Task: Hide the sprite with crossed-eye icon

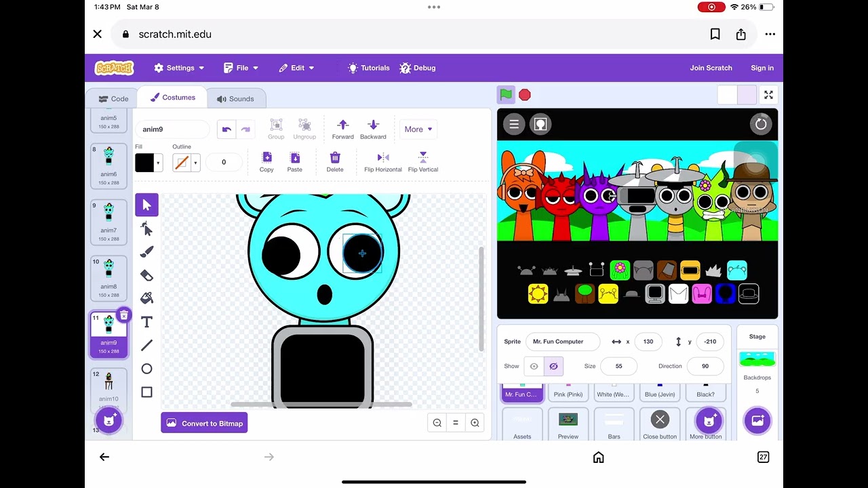Action: tap(553, 366)
